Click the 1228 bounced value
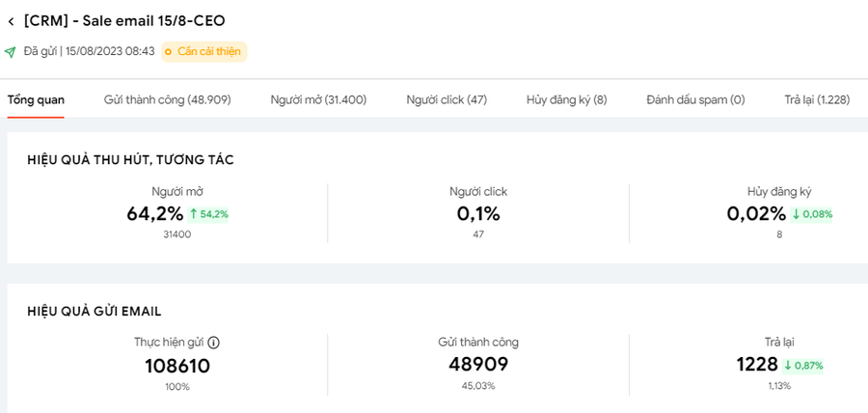 tap(757, 365)
